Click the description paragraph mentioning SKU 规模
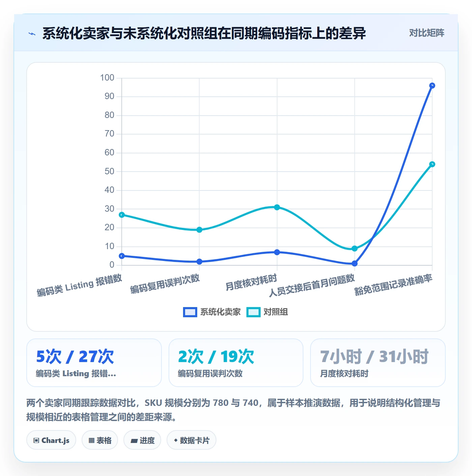The height and width of the screenshot is (476, 472). 233,410
